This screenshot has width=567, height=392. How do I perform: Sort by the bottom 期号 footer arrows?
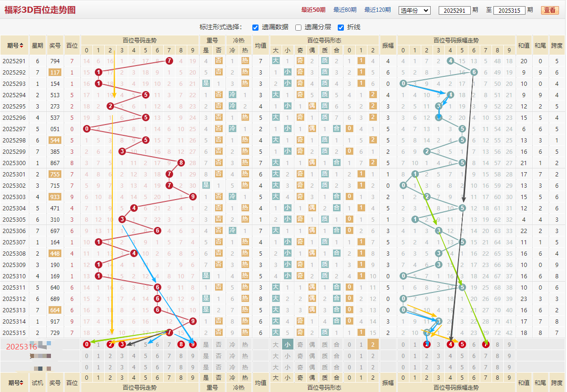tap(22, 383)
